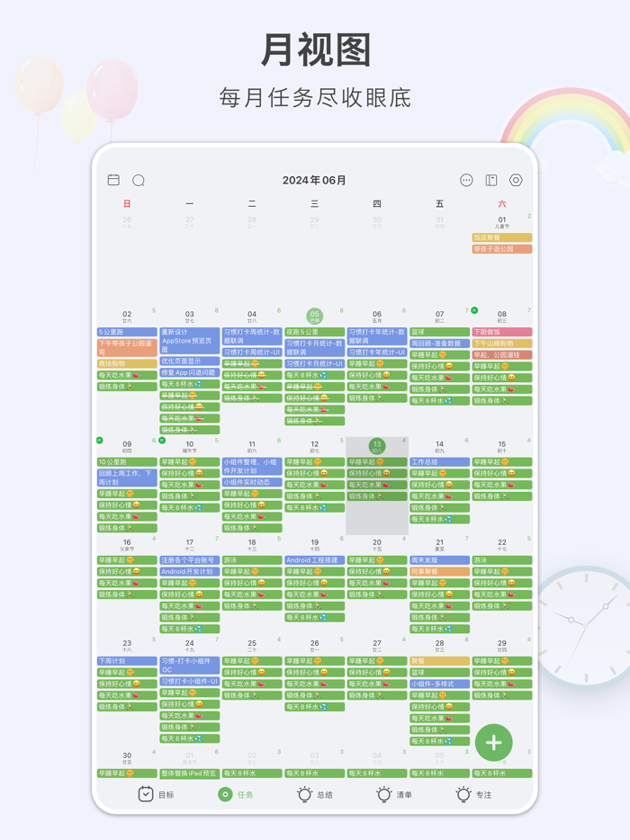The height and width of the screenshot is (840, 630).
Task: Open 篮球 task on June 28
Action: coord(440,673)
